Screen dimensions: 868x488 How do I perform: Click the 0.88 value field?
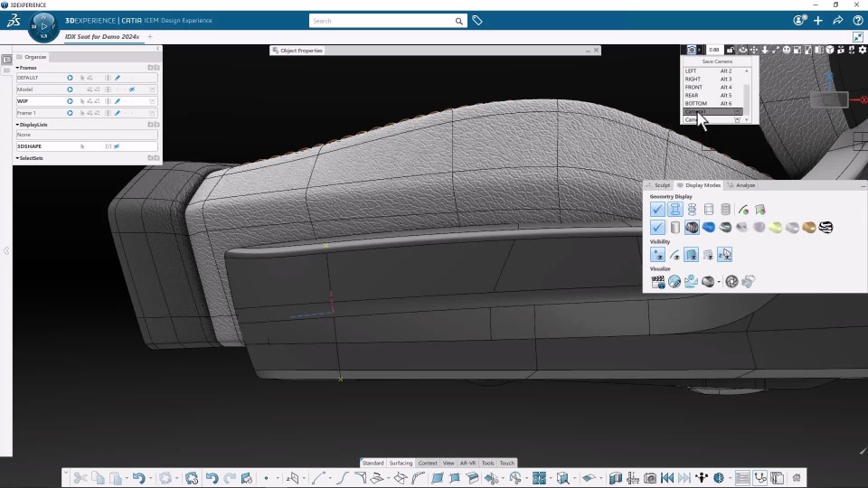tap(714, 50)
